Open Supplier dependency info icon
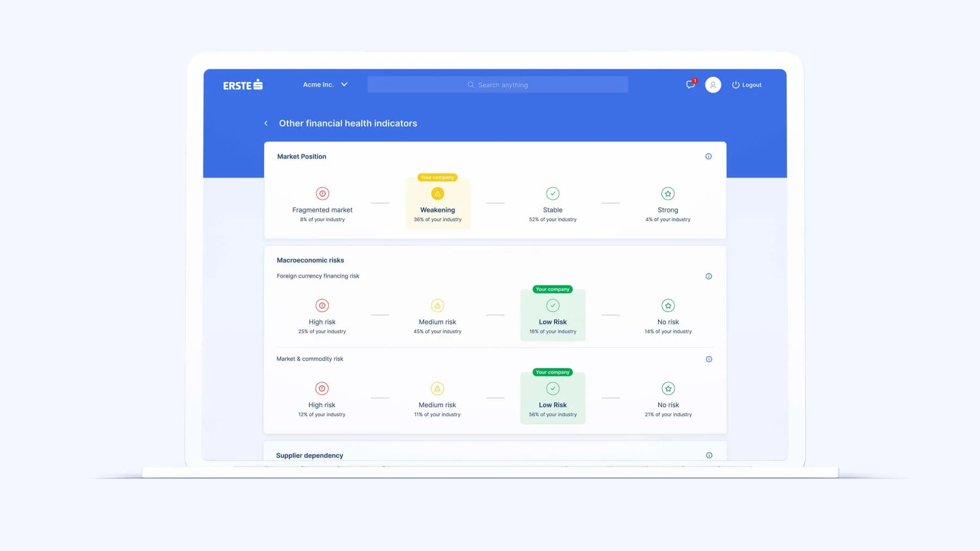980x551 pixels. point(709,455)
